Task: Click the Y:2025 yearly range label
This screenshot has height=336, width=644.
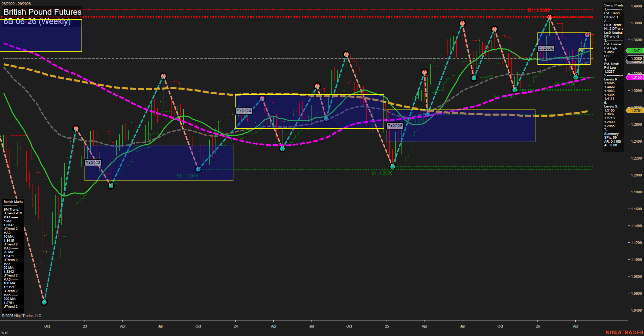Action: pos(395,126)
